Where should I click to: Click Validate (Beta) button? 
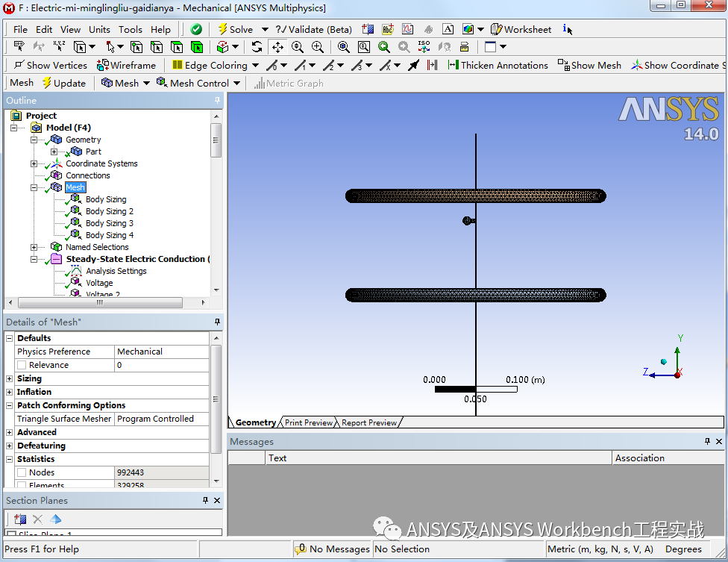[x=314, y=29]
